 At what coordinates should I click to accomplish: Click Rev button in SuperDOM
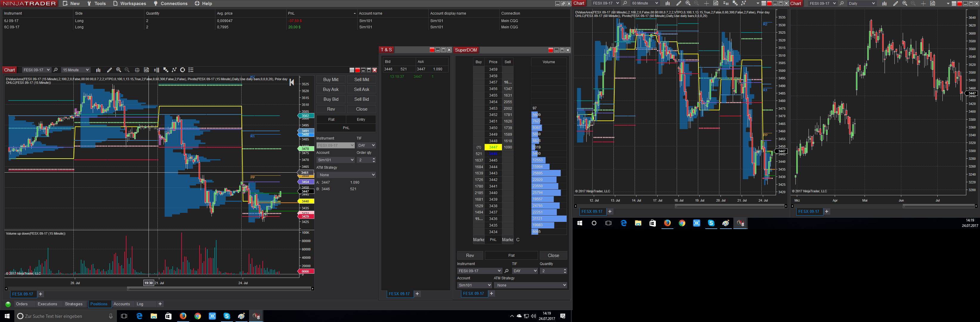(x=470, y=256)
